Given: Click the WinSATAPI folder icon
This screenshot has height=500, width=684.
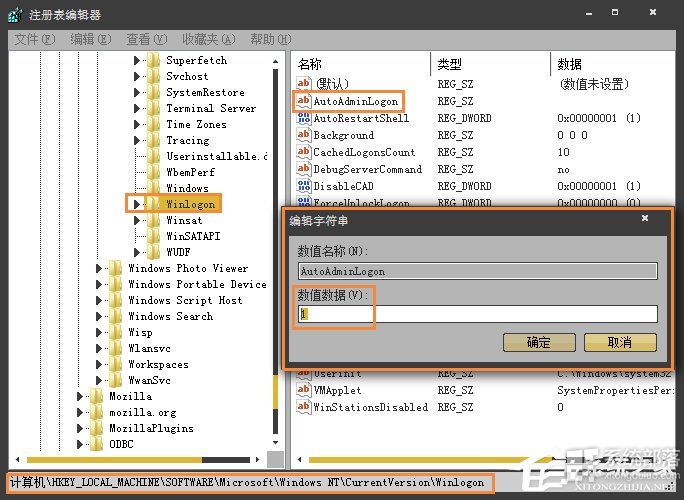Looking at the screenshot, I should 153,236.
